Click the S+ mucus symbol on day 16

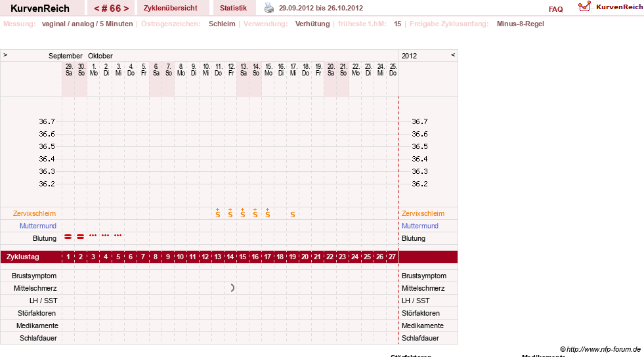pyautogui.click(x=255, y=213)
